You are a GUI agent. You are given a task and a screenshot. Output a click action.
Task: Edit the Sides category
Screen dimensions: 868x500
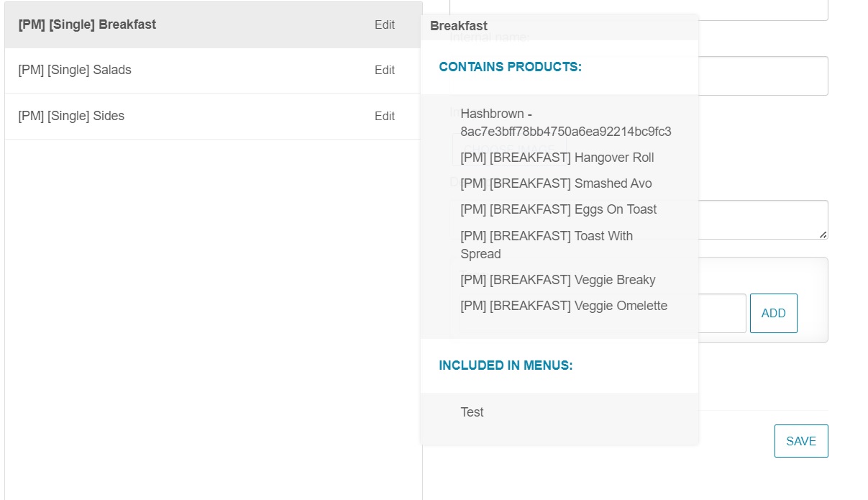pyautogui.click(x=385, y=116)
